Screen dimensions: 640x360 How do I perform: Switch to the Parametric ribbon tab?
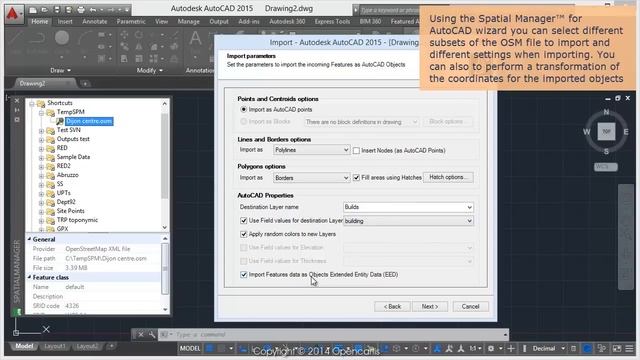pyautogui.click(x=131, y=21)
